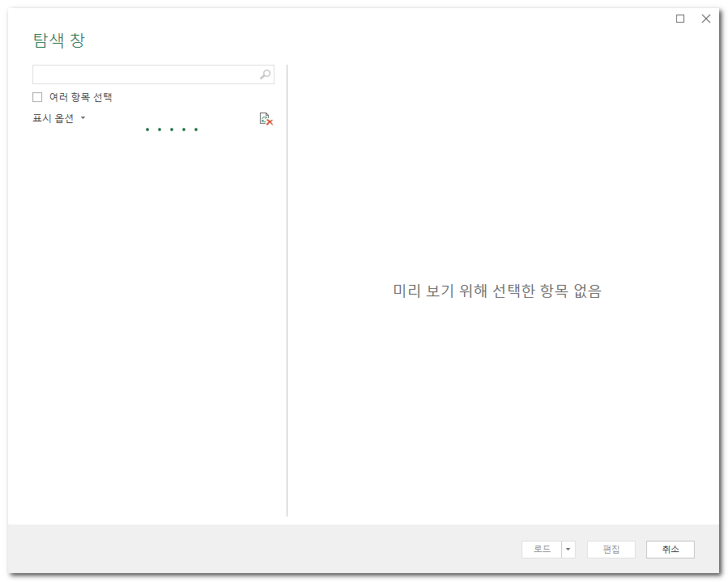This screenshot has height=582, width=728.
Task: Click the 로드 button
Action: click(x=542, y=550)
